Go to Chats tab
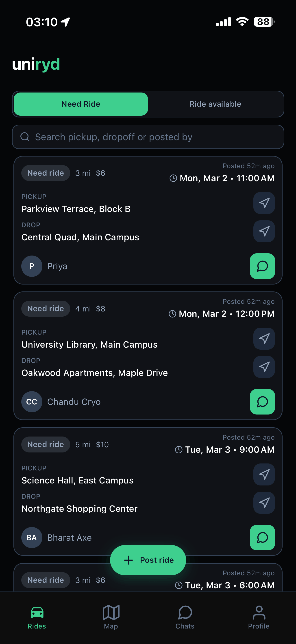Viewport: 296px width, 644px height. click(x=185, y=617)
